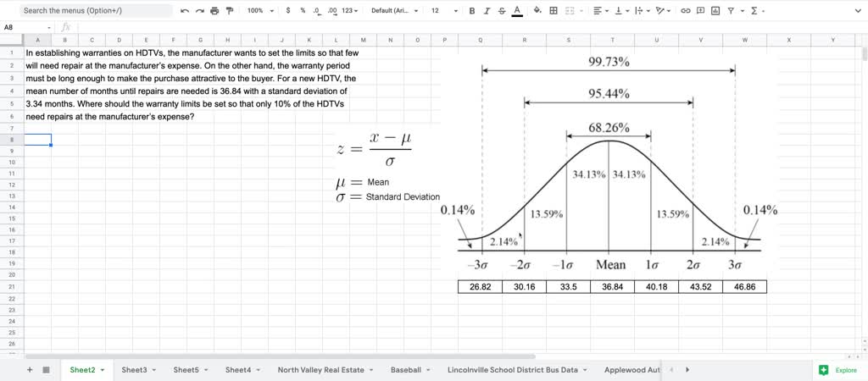Viewport: 868px width, 381px height.
Task: Open the borders grid icon
Action: 553,10
